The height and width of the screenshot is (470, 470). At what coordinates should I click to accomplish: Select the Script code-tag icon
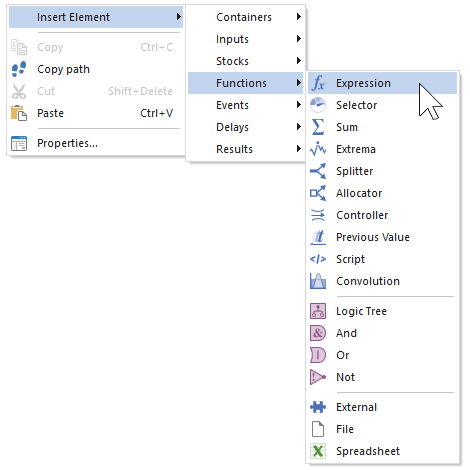click(x=318, y=259)
